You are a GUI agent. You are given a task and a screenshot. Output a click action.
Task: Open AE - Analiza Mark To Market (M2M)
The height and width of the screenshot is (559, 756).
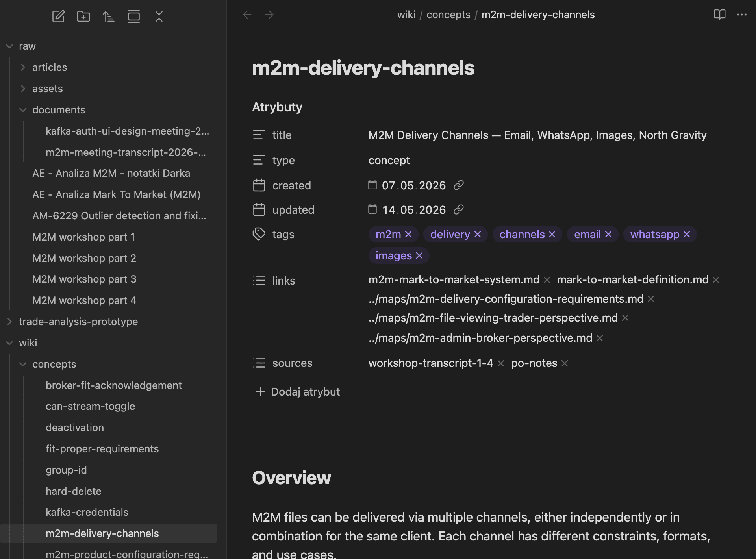tap(116, 194)
